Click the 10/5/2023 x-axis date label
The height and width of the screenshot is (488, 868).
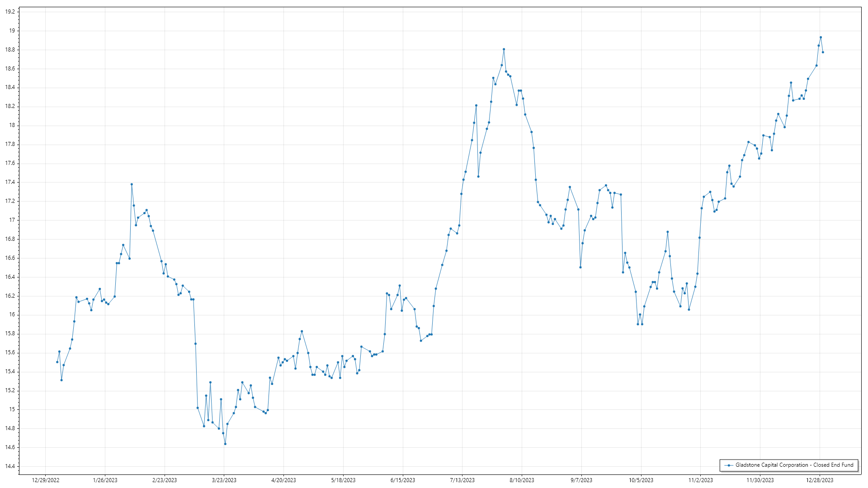(x=641, y=480)
